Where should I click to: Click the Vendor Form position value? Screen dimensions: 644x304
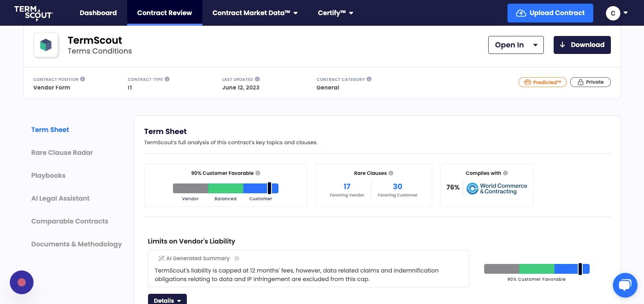(x=52, y=87)
